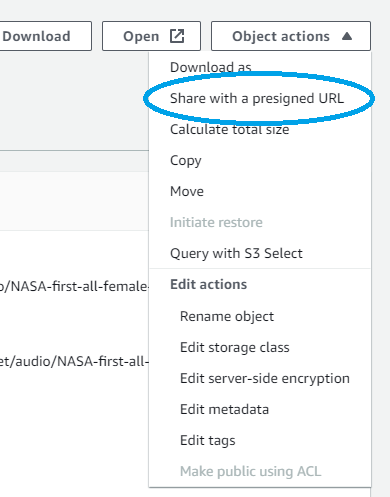This screenshot has height=497, width=390.
Task: Select Download as from menu
Action: (211, 67)
